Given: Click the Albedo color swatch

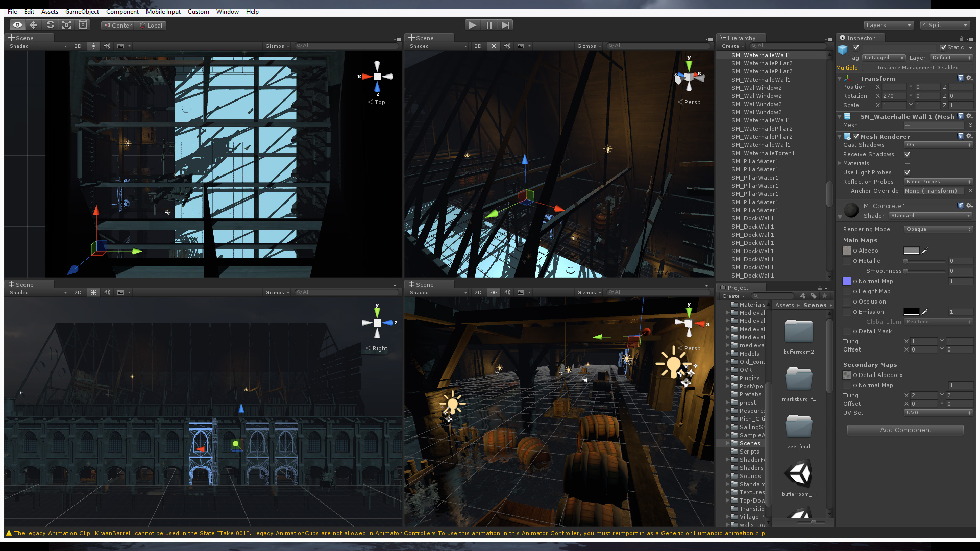Looking at the screenshot, I should click(911, 251).
